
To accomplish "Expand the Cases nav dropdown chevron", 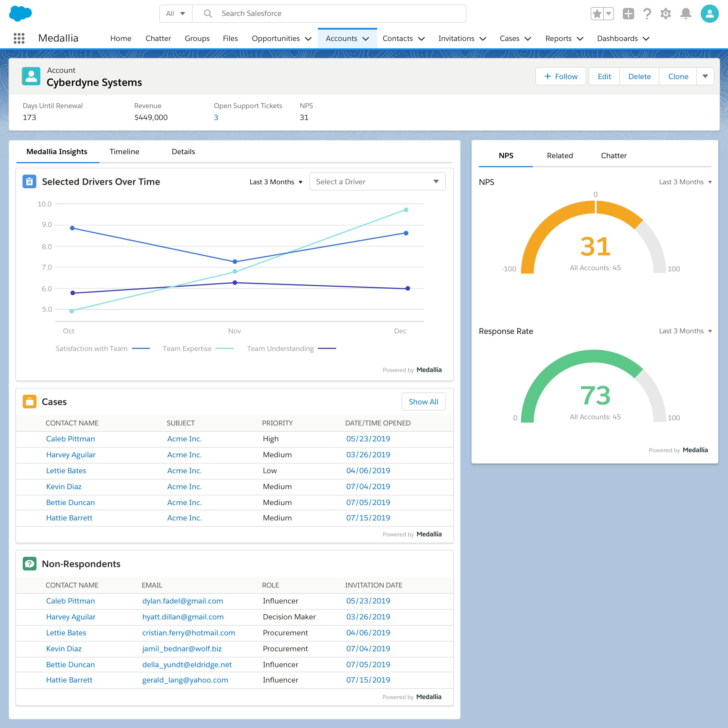I will (528, 39).
